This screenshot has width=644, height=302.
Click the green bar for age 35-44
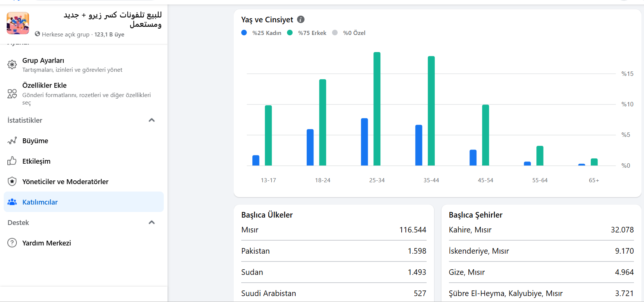point(431,111)
